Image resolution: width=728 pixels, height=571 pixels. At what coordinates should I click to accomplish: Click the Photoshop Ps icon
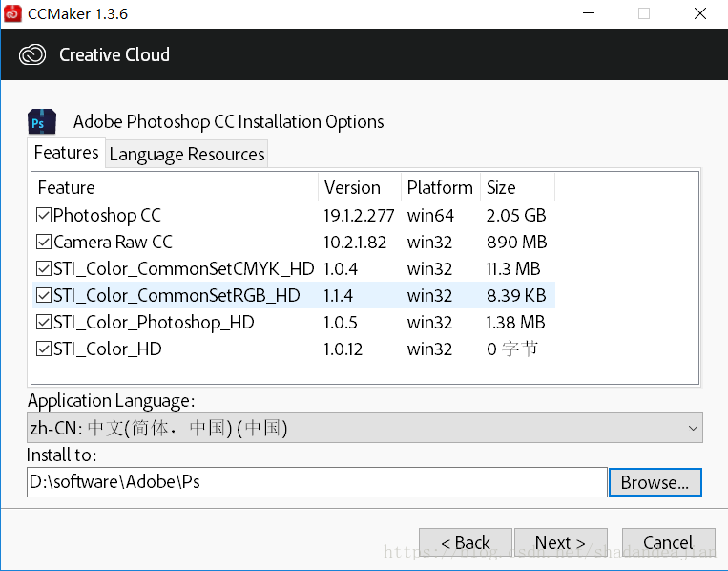click(42, 121)
